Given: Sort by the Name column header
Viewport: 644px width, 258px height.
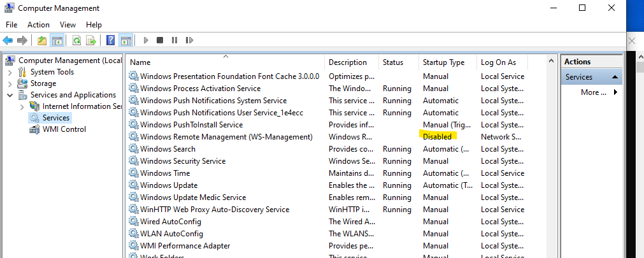Looking at the screenshot, I should (225, 62).
